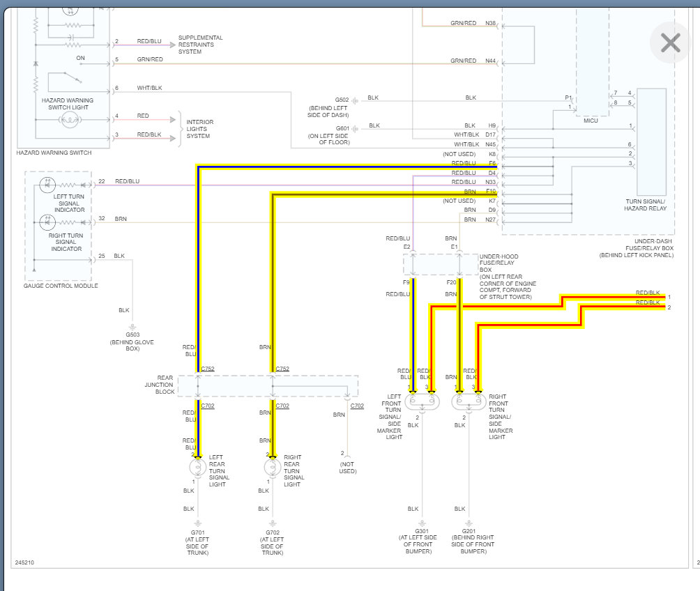Screen dimensions: 700x591
Task: Click the UNDER-DASH FUSE/RELAY BOX label
Action: (636, 248)
